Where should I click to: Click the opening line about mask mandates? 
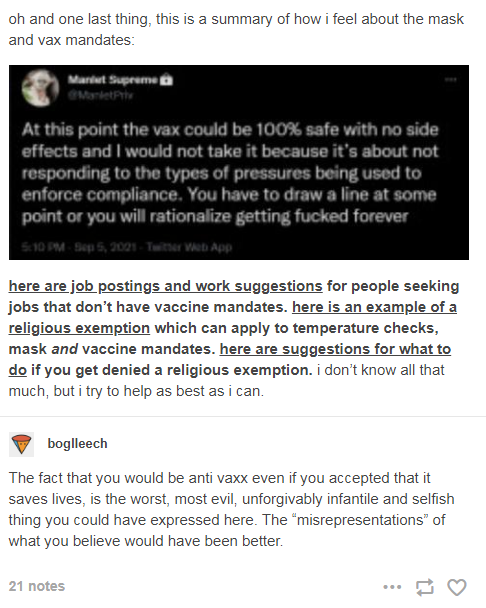pos(236,29)
